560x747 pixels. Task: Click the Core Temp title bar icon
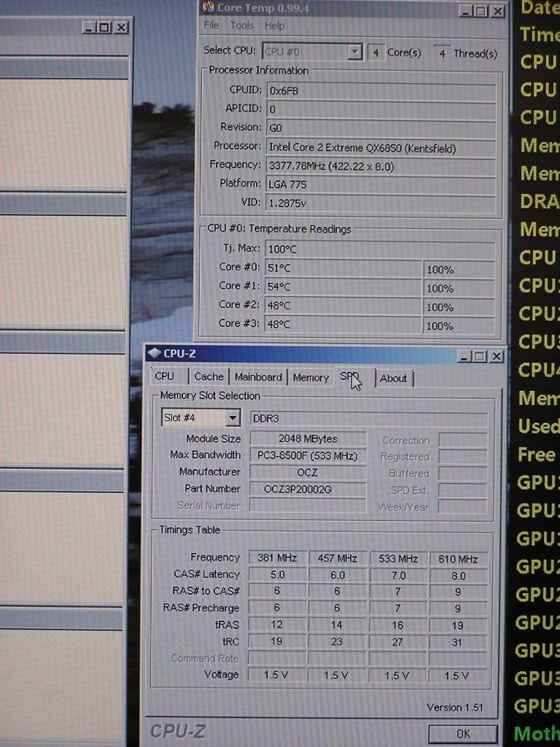(x=209, y=7)
